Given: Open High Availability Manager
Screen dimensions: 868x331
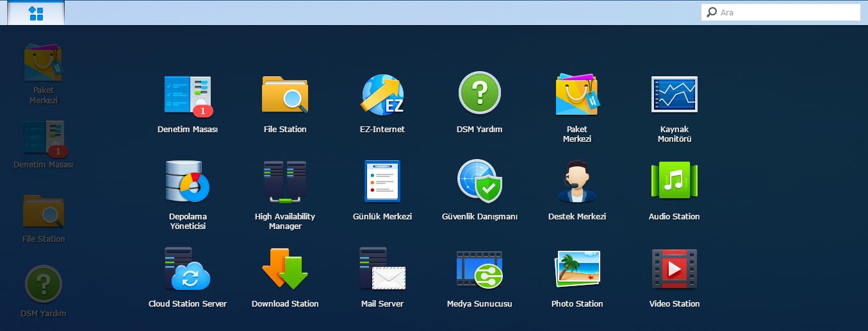Looking at the screenshot, I should pyautogui.click(x=285, y=182).
